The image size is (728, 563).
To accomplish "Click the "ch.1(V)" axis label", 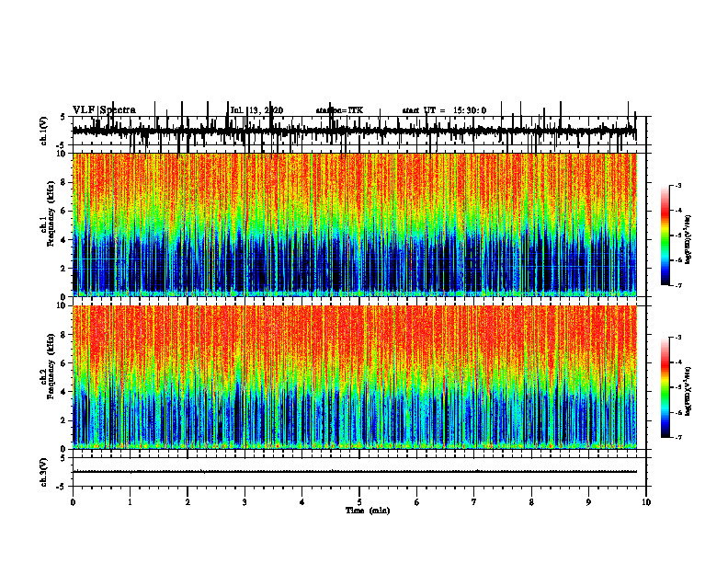I will coord(44,131).
